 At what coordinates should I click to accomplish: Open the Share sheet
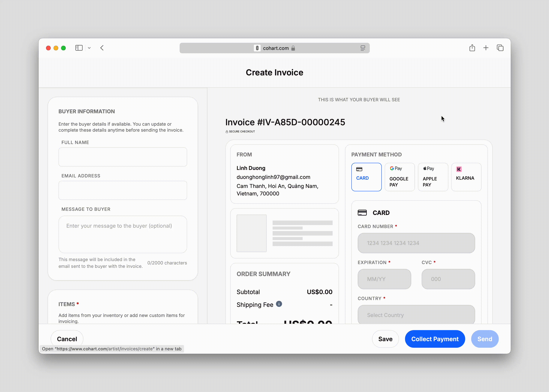[x=472, y=48]
